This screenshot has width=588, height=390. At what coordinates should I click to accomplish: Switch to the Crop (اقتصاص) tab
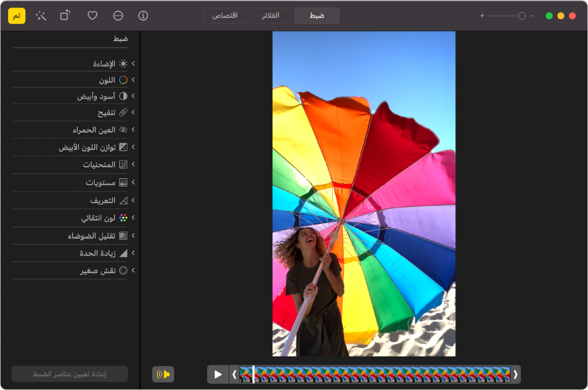point(225,16)
